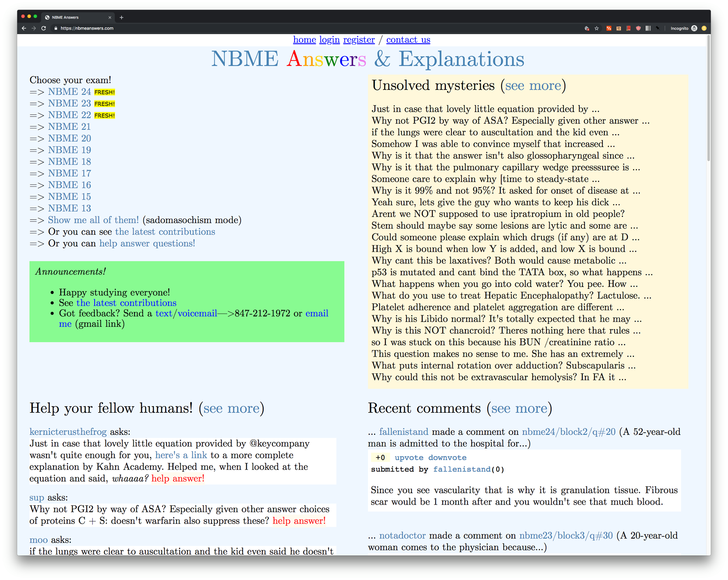Open the red book extension icon
The height and width of the screenshot is (580, 728).
click(x=628, y=28)
